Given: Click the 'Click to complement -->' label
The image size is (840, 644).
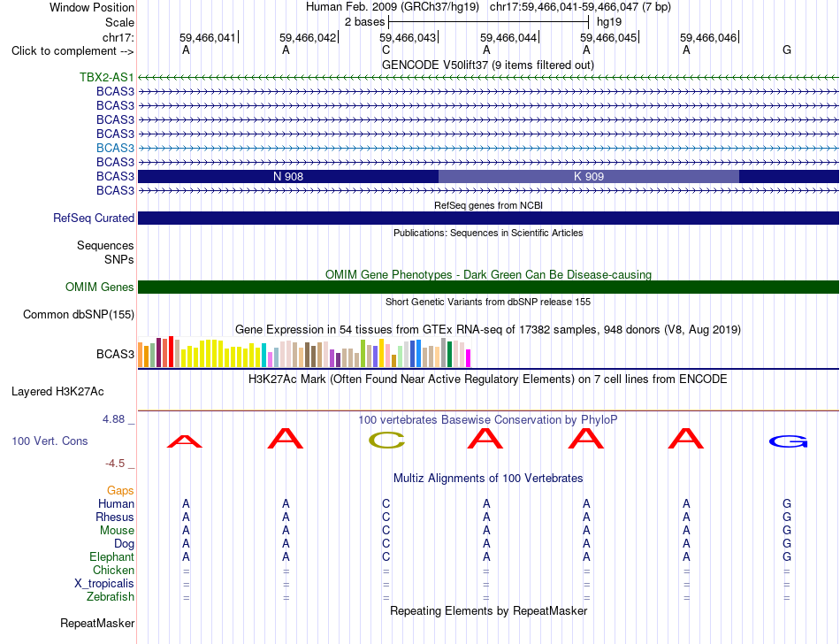Looking at the screenshot, I should pyautogui.click(x=73, y=51).
